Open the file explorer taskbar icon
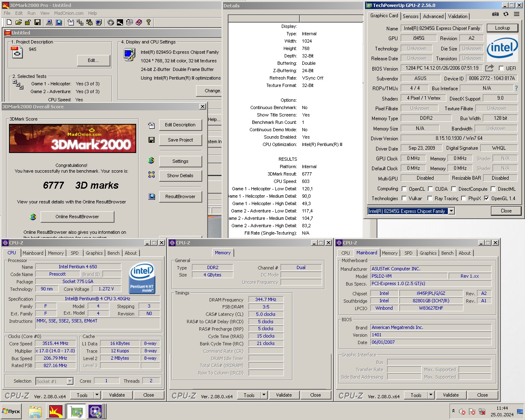 [35, 411]
